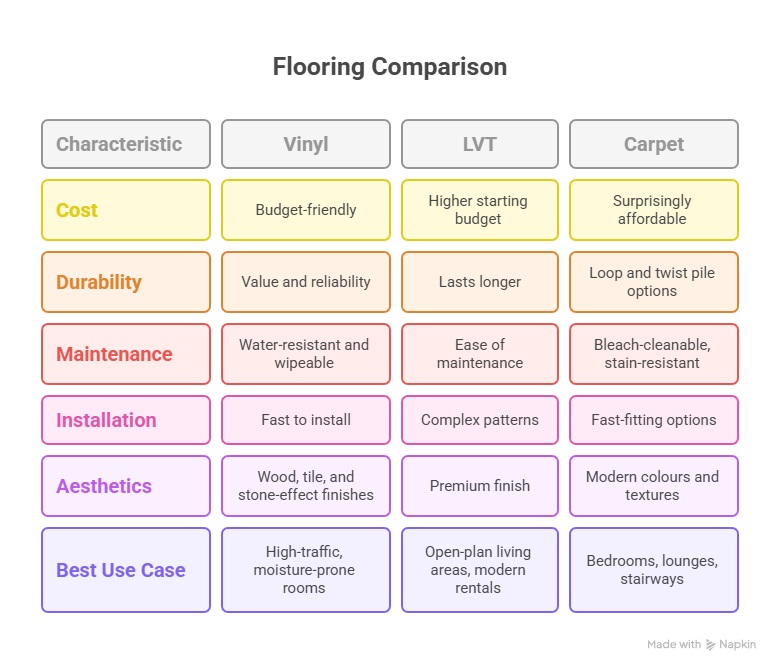Viewport: 780px width, 672px height.
Task: Select the Carpet column header
Action: point(654,144)
